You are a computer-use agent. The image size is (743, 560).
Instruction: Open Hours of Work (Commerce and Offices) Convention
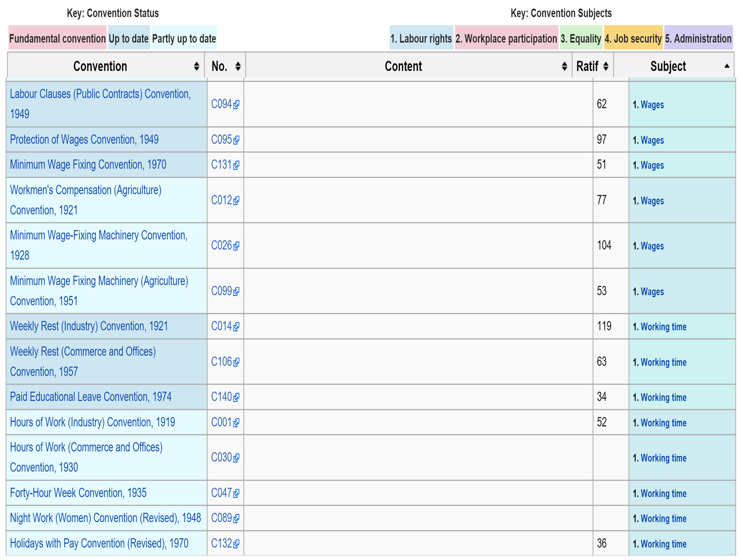click(86, 457)
